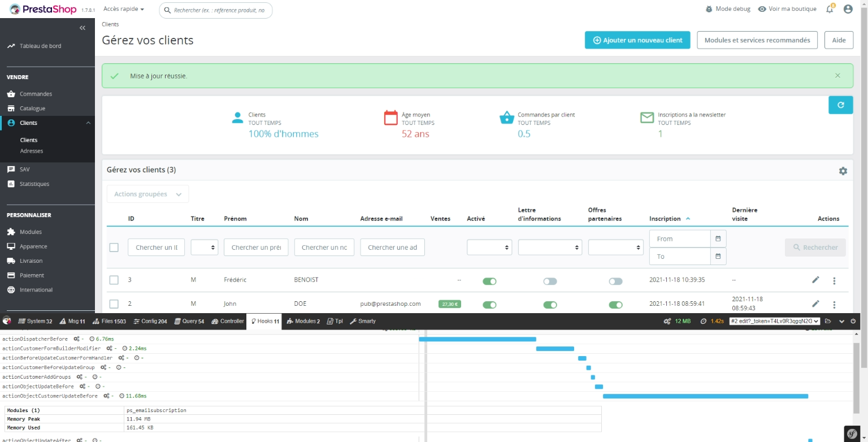Open the customer list settings gear
Image resolution: width=868 pixels, height=442 pixels.
pyautogui.click(x=843, y=171)
